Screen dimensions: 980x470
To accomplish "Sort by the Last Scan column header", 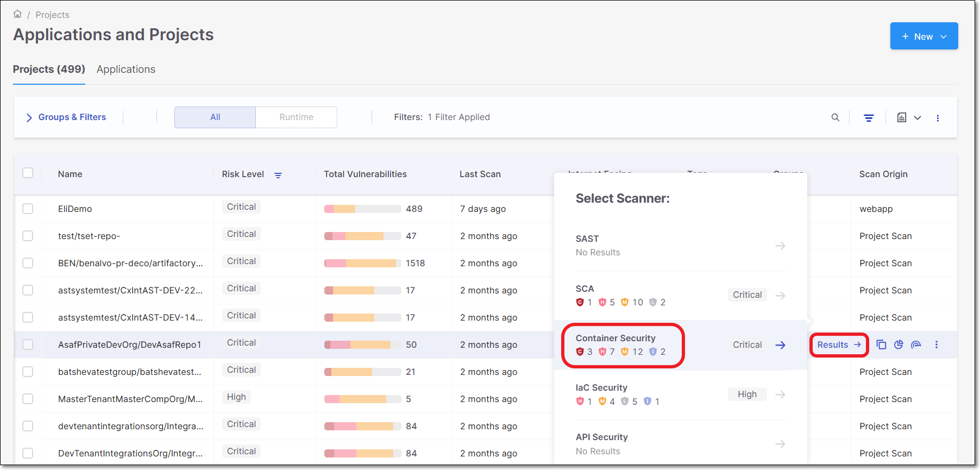I will click(480, 174).
